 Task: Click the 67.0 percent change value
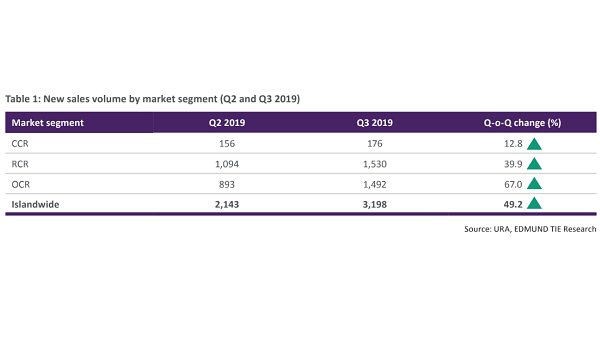click(513, 184)
